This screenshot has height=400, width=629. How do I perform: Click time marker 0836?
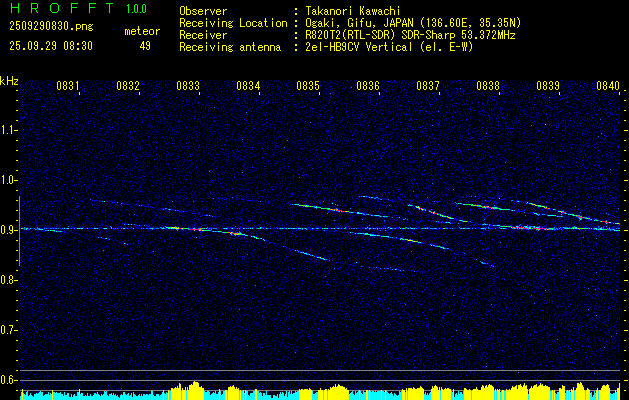pos(368,86)
